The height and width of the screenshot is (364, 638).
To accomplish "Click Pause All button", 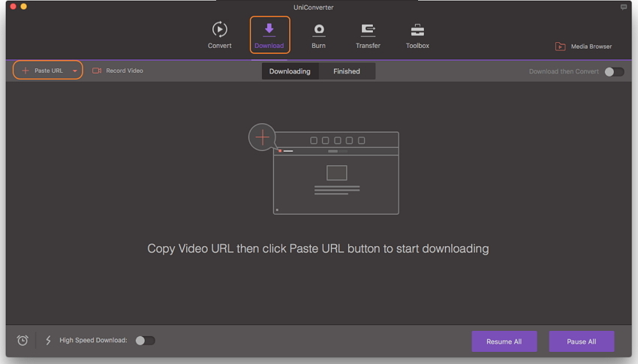I will click(x=582, y=341).
